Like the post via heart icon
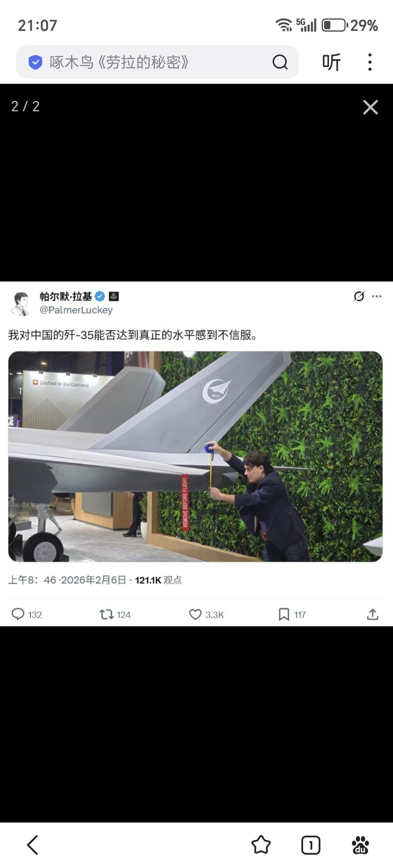This screenshot has width=393, height=868. (x=195, y=614)
